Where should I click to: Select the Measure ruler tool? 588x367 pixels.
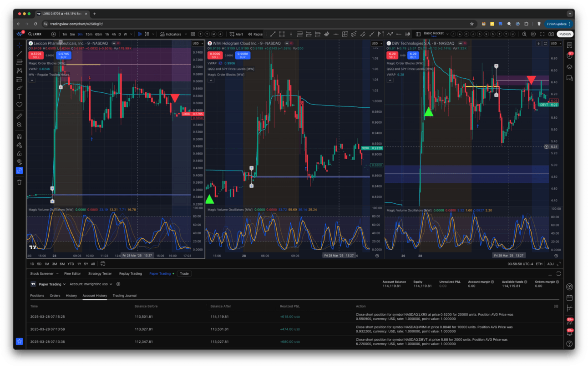(x=19, y=116)
